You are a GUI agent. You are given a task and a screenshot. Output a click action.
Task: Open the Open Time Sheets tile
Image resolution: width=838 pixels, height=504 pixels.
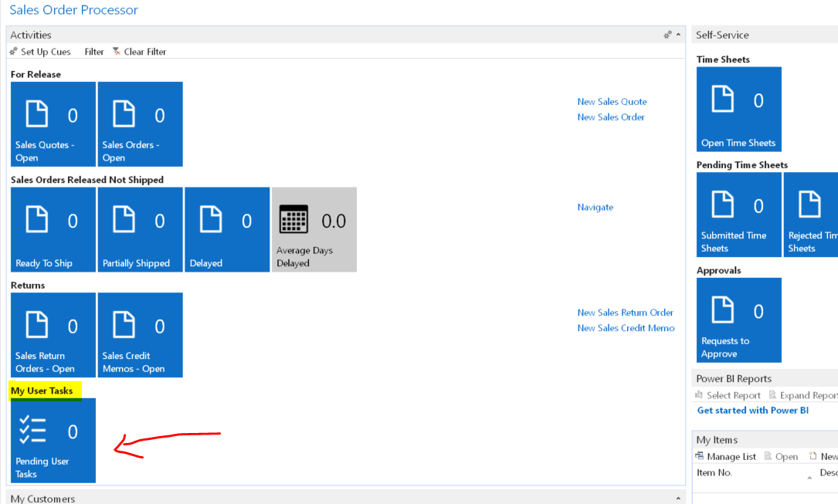click(738, 109)
